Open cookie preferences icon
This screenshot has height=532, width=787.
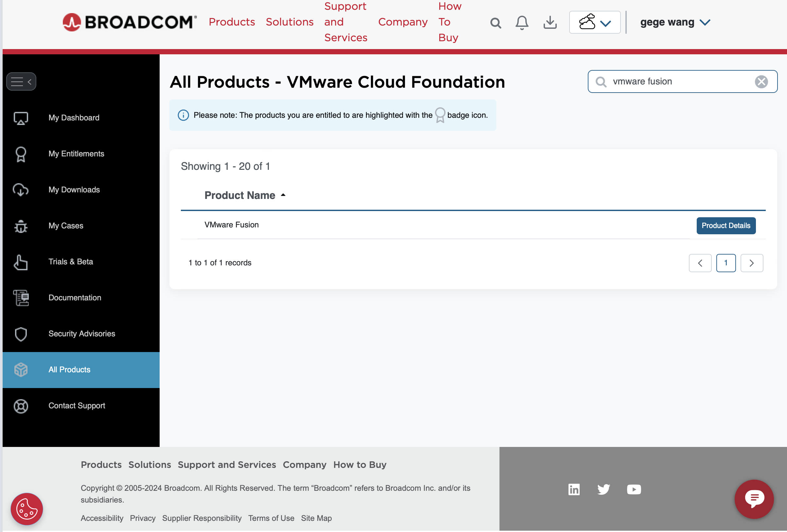27,509
